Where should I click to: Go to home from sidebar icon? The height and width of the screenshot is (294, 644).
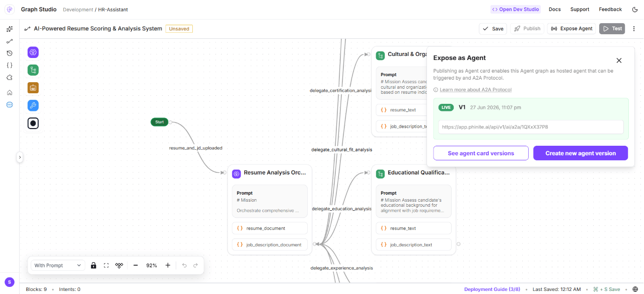9,92
